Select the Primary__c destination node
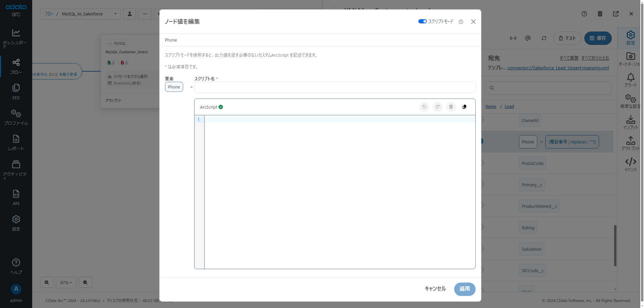644x308 pixels. click(532, 185)
